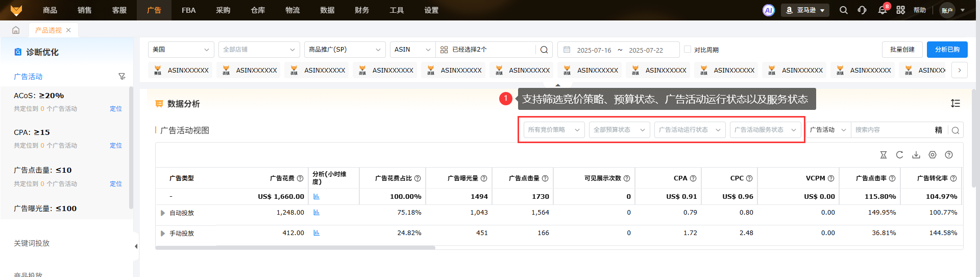Screen dimensions: 980x277
Task: Click the download icon in table toolbar
Action: [916, 155]
